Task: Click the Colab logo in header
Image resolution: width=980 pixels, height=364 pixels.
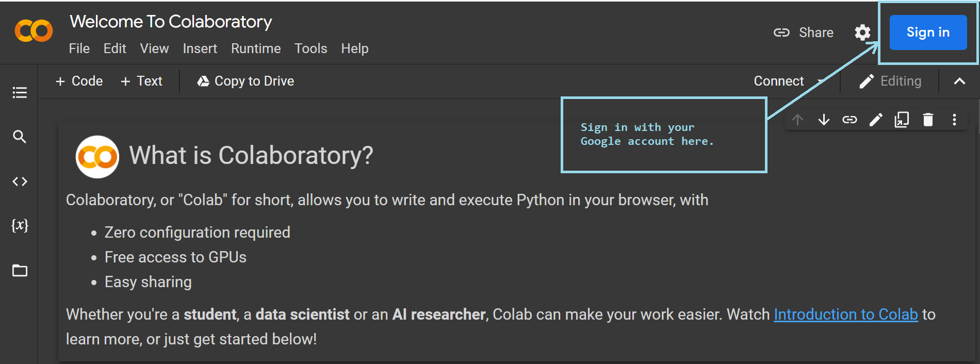Action: (34, 31)
